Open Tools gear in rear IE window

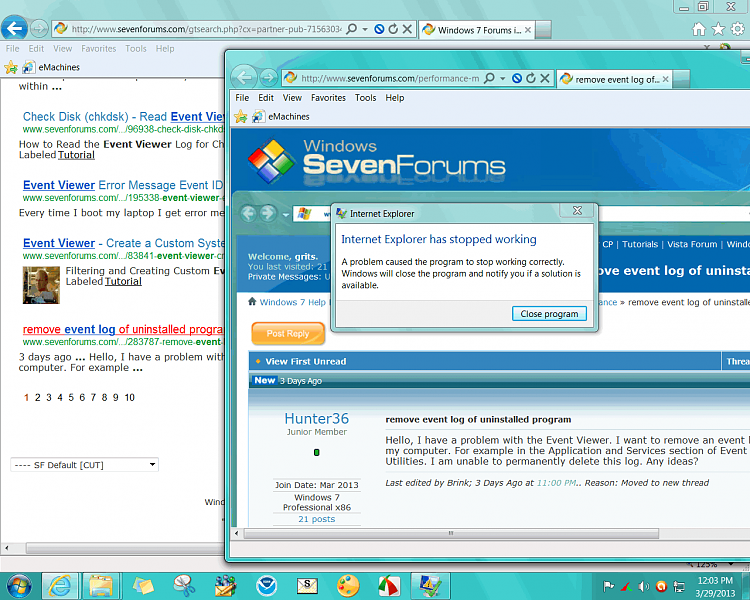[737, 29]
